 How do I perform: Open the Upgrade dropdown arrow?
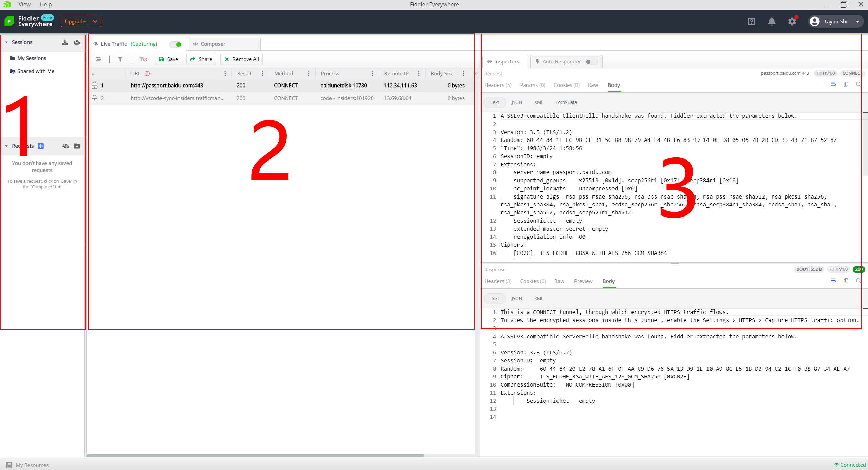95,21
